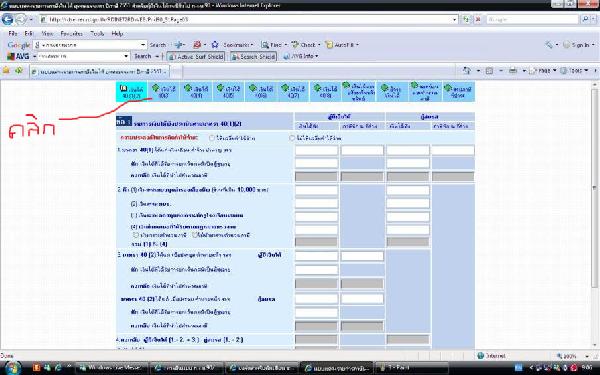Open the second green income tab after 40(1)(2)

pos(196,91)
